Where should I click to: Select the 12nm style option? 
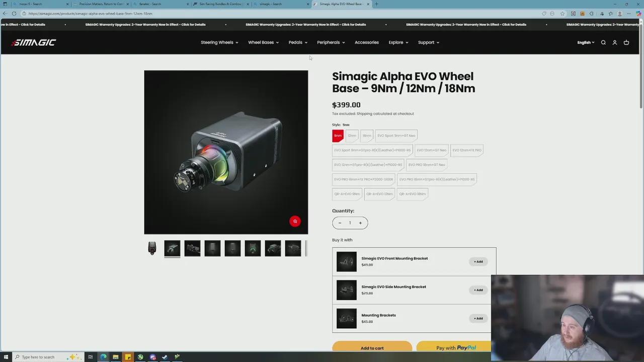click(x=352, y=136)
